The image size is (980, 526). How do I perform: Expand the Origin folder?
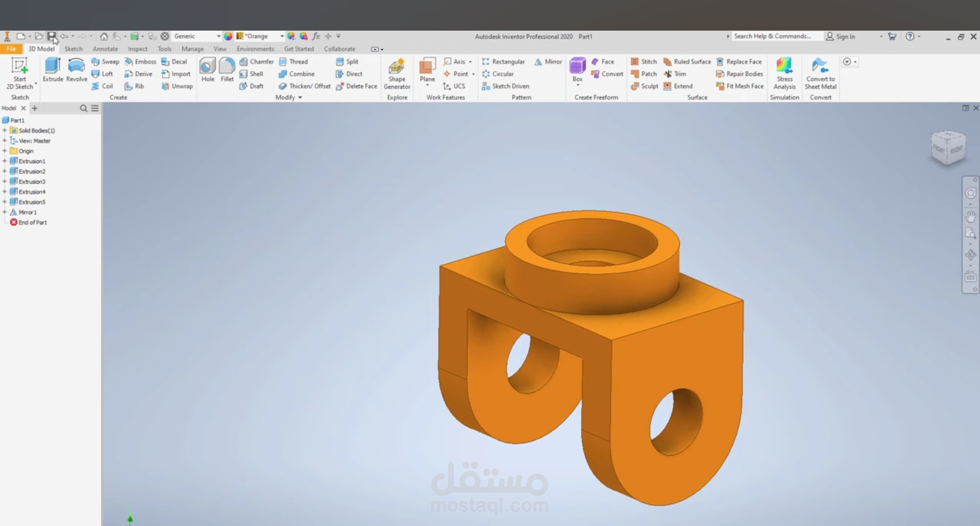(x=5, y=151)
